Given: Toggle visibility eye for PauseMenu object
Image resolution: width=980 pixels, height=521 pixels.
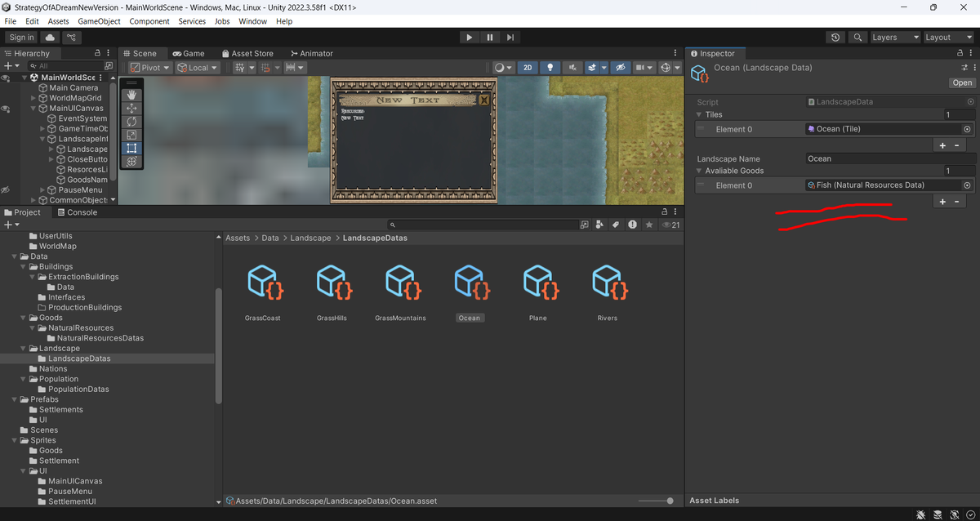Looking at the screenshot, I should 6,189.
